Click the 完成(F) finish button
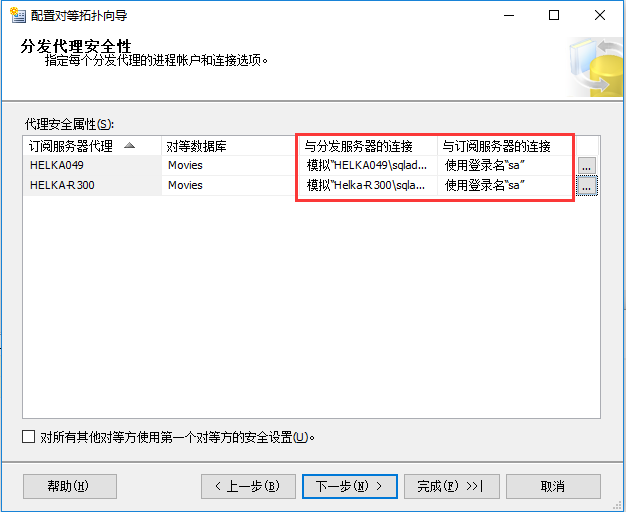The image size is (626, 512). tap(452, 486)
